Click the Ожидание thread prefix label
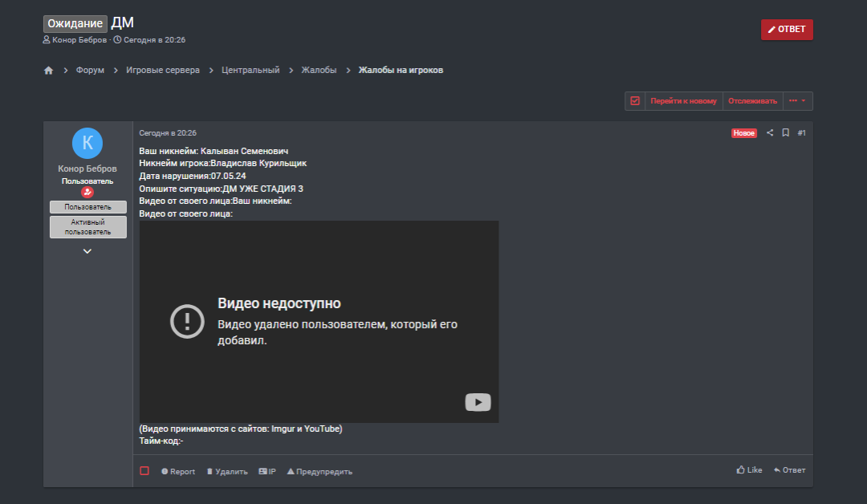Viewport: 867px width, 504px height. 75,24
